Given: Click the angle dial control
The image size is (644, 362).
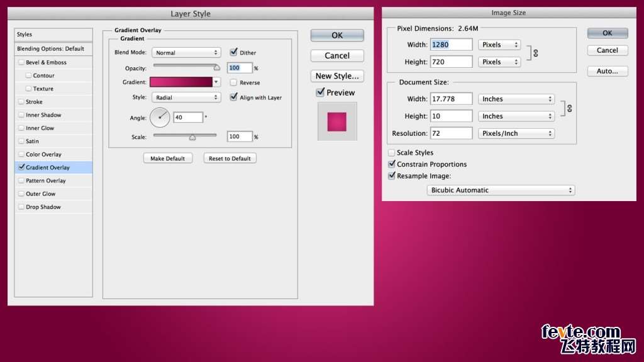Looking at the screenshot, I should point(160,117).
